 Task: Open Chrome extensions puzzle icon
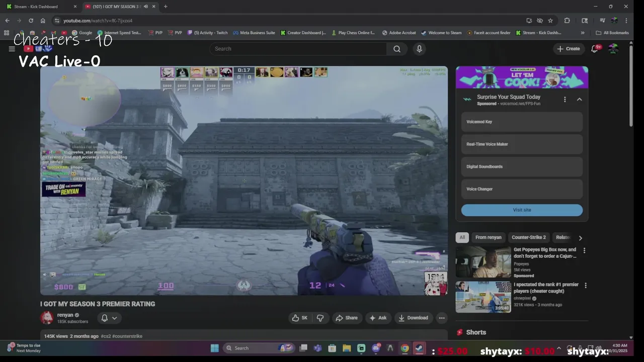pyautogui.click(x=567, y=21)
